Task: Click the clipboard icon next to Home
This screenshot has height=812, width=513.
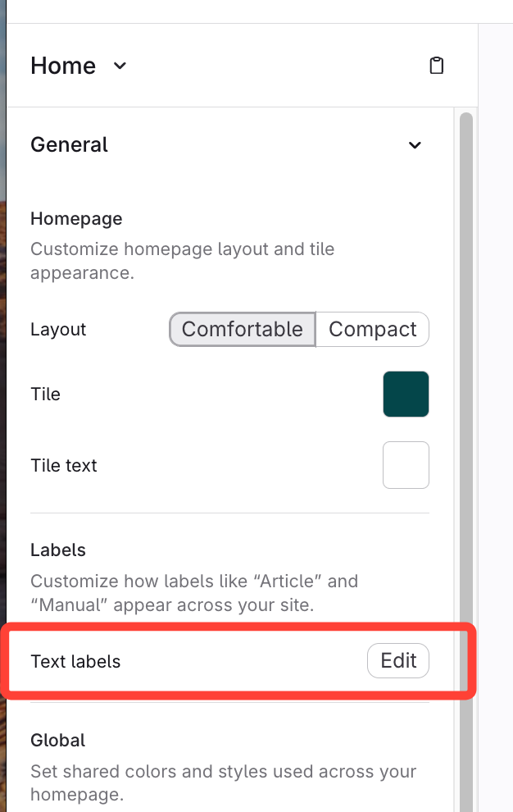Action: (437, 66)
